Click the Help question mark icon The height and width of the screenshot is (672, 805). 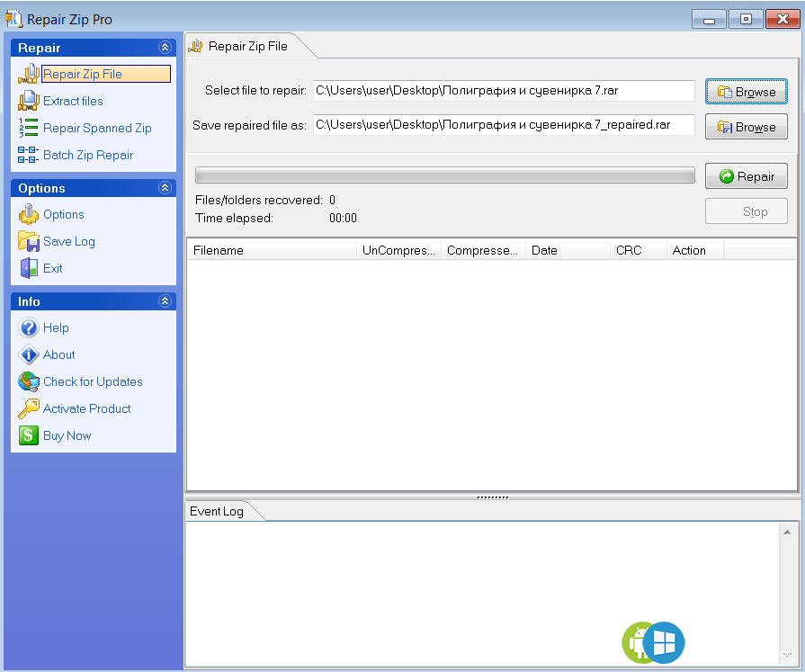click(29, 327)
